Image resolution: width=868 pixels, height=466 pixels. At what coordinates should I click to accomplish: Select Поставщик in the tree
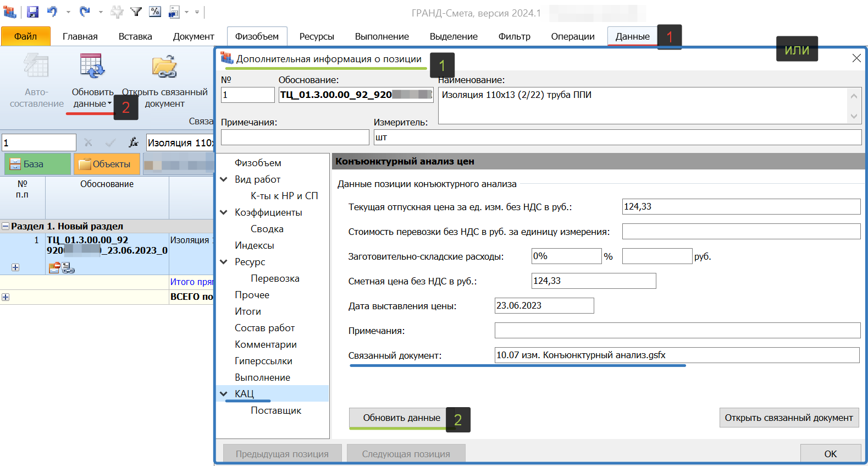[x=276, y=410]
